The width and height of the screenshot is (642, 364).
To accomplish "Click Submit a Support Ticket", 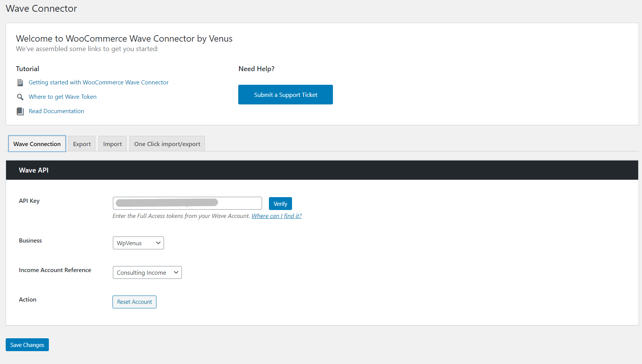I will 285,95.
